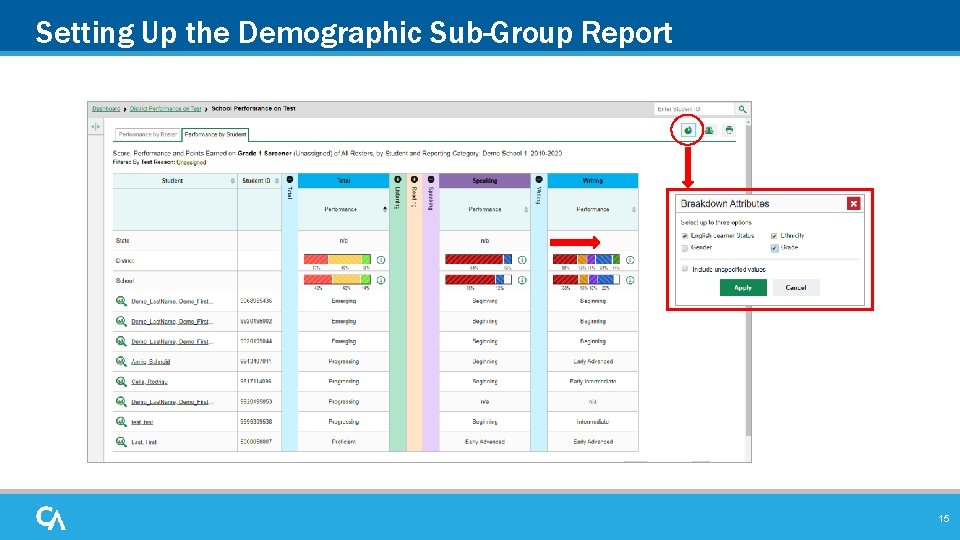The height and width of the screenshot is (540, 960).
Task: Click the roster people icon in toolbar
Action: pyautogui.click(x=709, y=130)
